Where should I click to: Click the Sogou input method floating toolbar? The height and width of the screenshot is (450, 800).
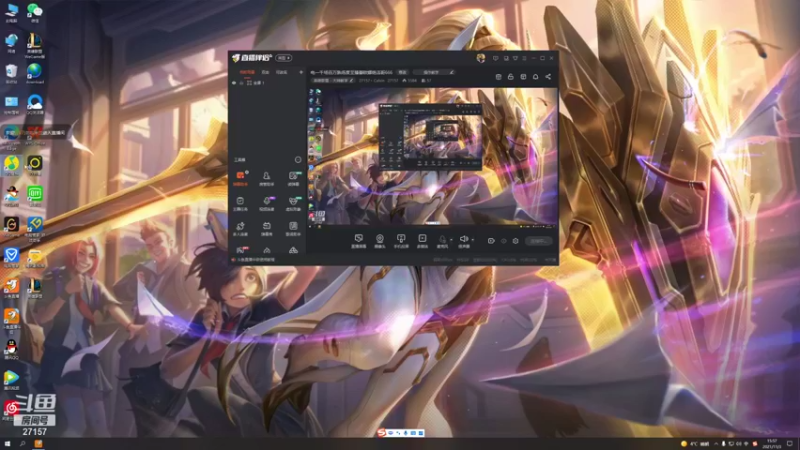point(401,433)
